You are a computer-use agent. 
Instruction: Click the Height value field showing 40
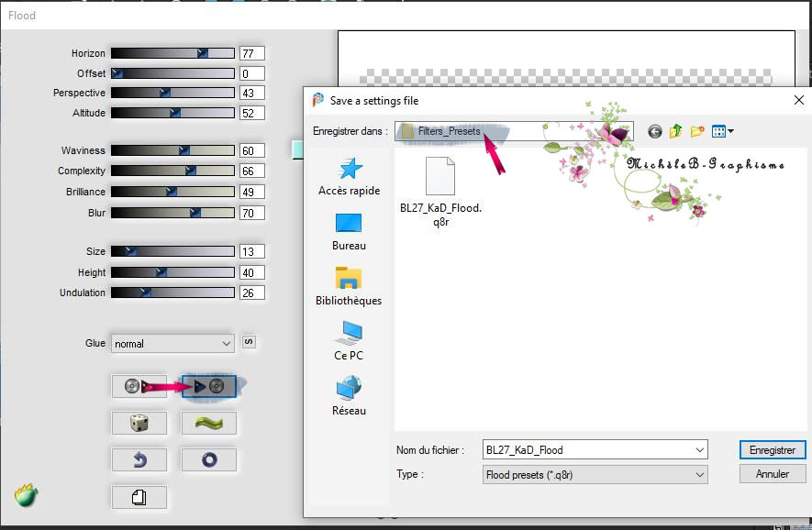tap(252, 272)
